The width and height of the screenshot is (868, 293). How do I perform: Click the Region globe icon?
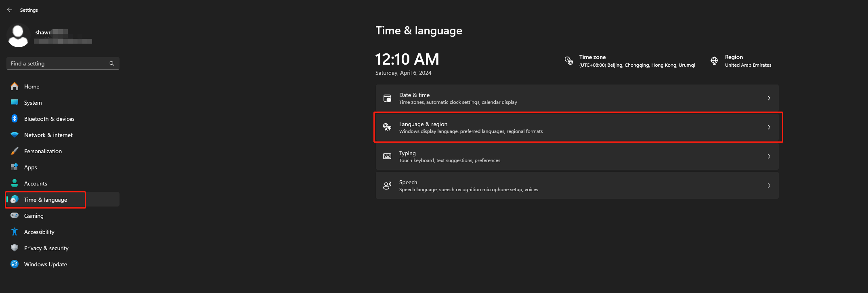[714, 61]
